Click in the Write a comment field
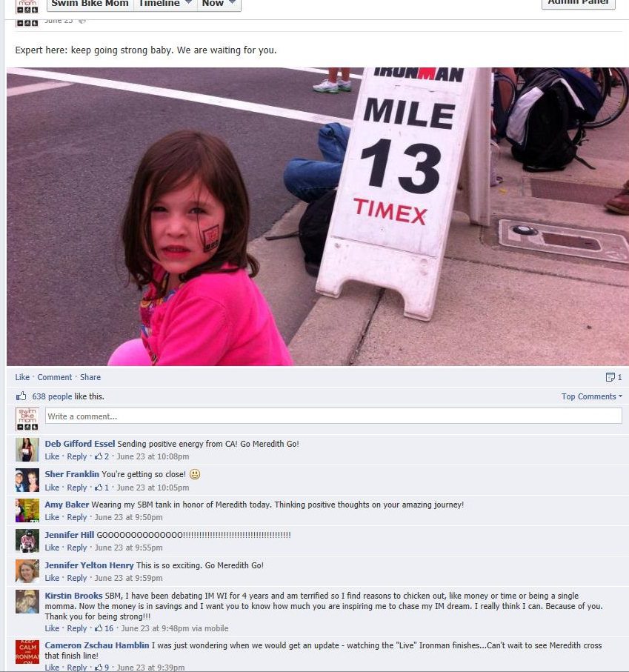629x672 pixels. 333,416
